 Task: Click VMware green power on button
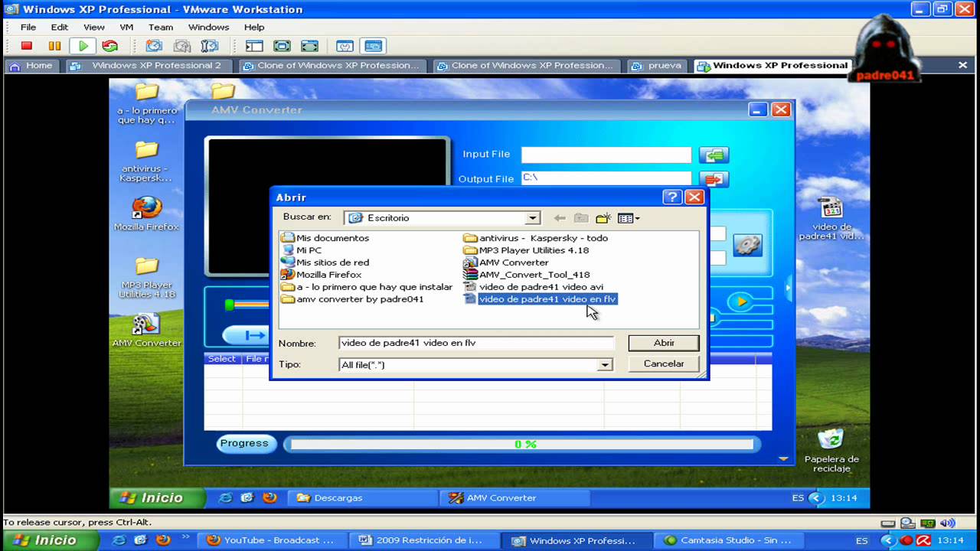(83, 46)
